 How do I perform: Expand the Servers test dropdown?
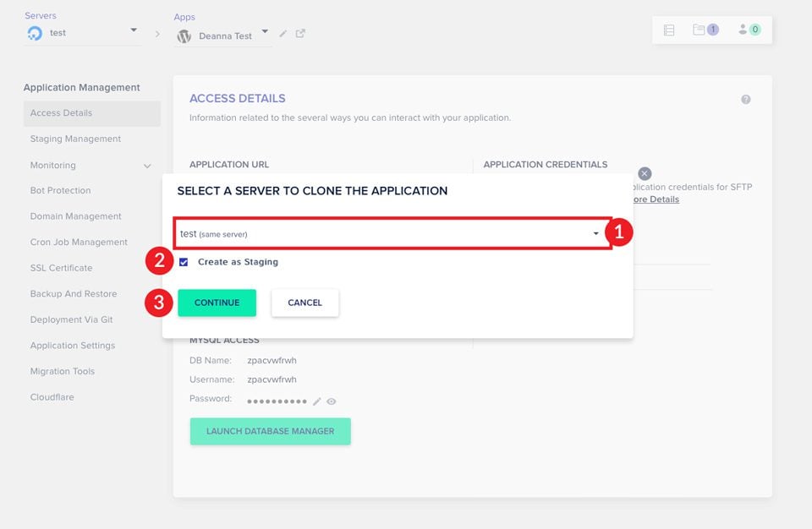coord(134,31)
